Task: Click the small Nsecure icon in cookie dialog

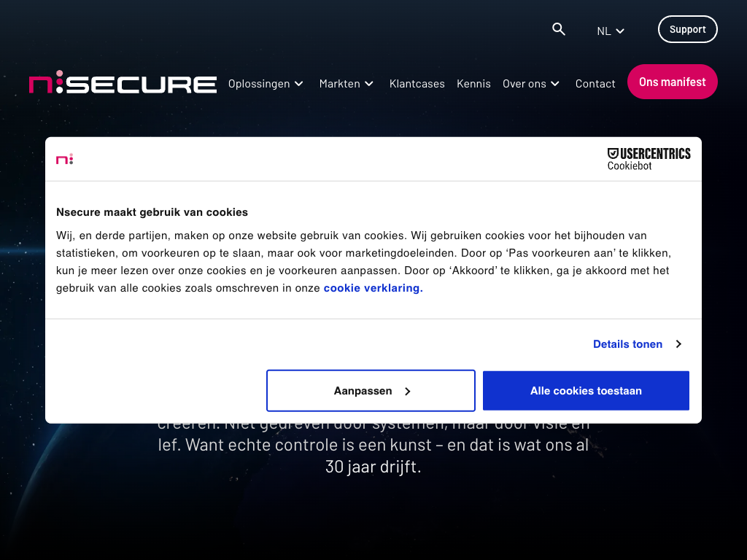Action: tap(65, 159)
